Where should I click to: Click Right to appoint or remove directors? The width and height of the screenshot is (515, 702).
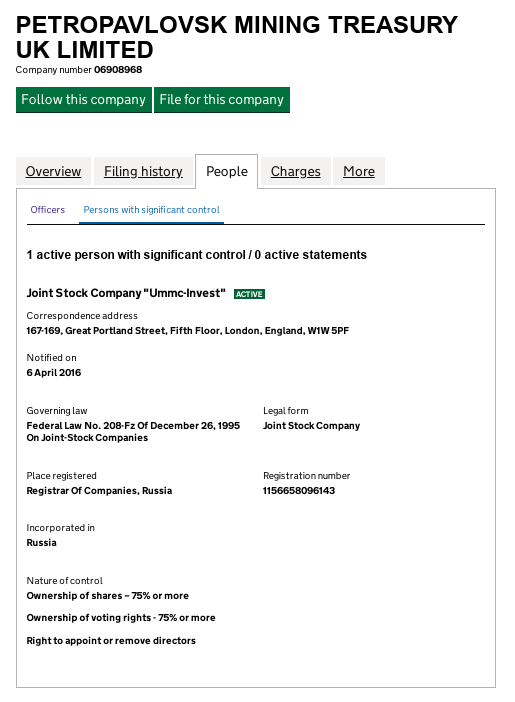[111, 641]
